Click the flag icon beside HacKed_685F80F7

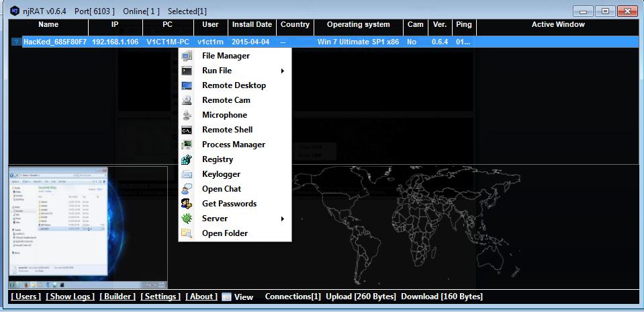16,42
